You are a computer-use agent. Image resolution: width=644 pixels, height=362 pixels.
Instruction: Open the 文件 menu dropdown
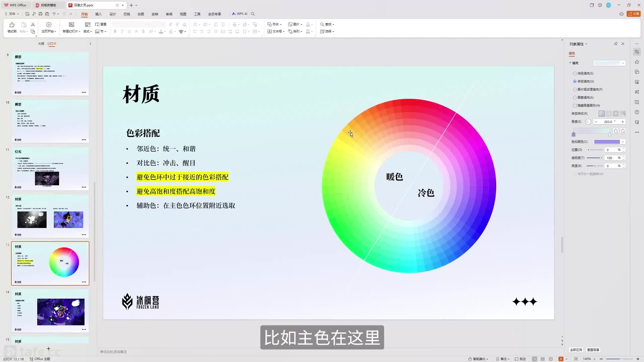click(12, 14)
